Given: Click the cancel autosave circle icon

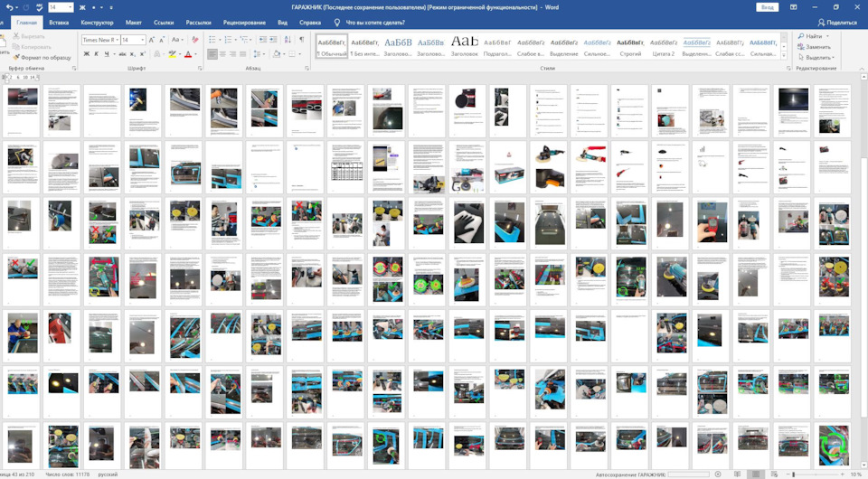Looking at the screenshot, I should tap(718, 474).
